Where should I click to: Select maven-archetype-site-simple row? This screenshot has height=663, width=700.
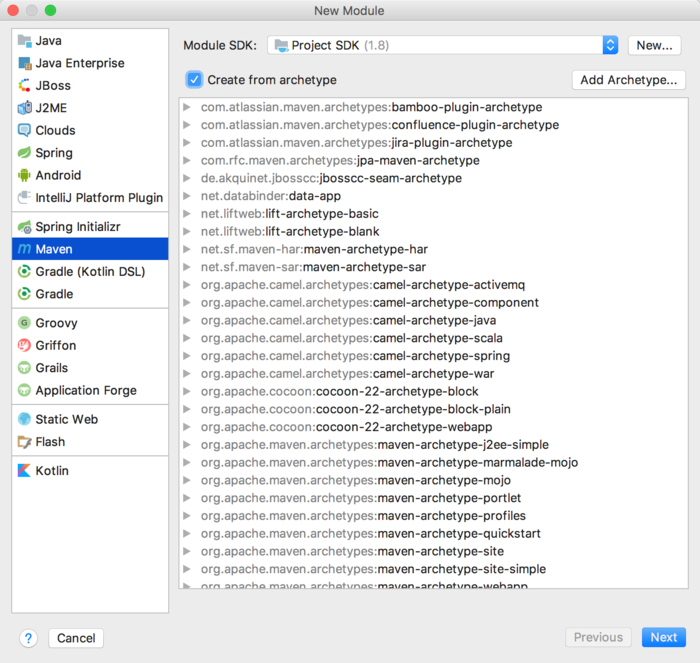(x=433, y=569)
